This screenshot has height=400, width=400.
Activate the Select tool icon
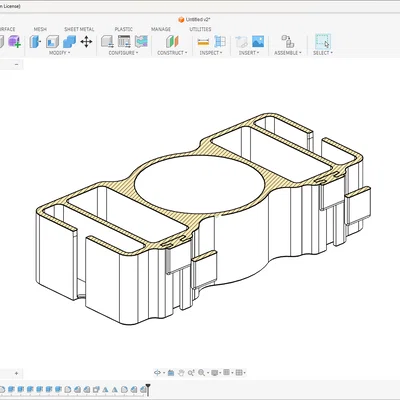(323, 42)
